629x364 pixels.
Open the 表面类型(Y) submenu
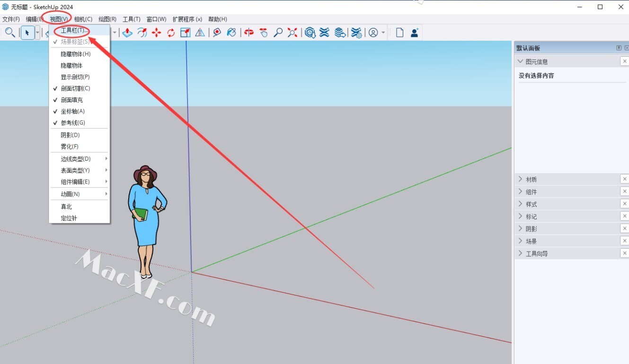pyautogui.click(x=80, y=170)
